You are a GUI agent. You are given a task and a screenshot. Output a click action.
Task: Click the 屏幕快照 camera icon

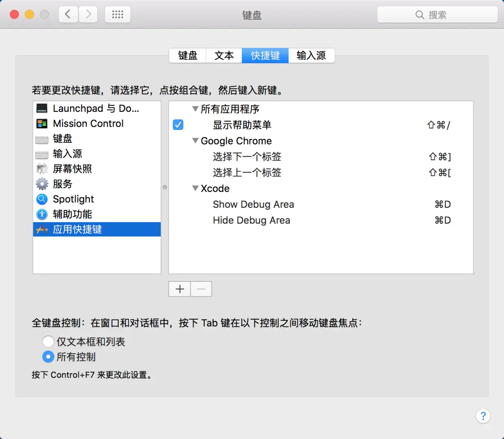(x=42, y=169)
